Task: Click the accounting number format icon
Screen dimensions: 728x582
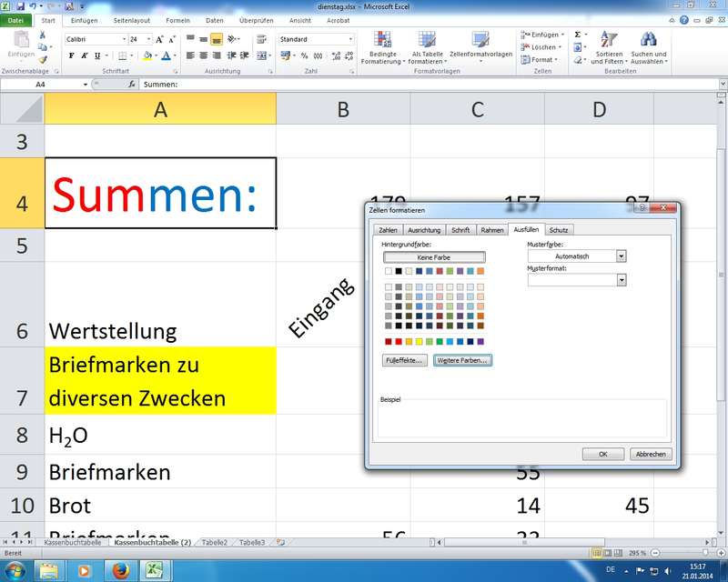Action: tap(285, 55)
